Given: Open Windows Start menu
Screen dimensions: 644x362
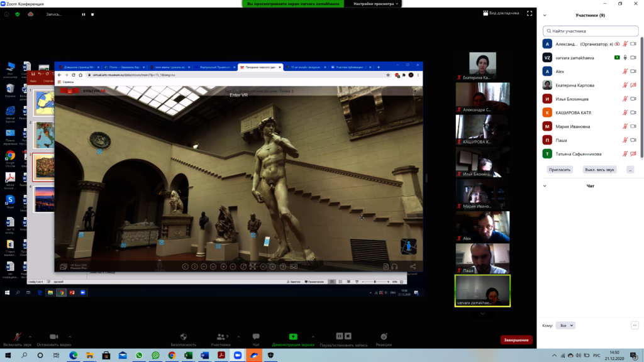Looking at the screenshot, I should 8,356.
